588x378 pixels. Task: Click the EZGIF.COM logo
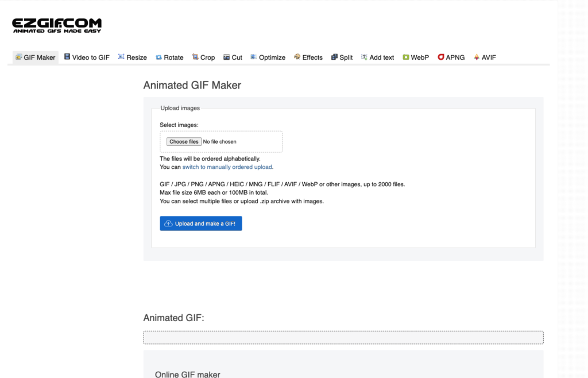pos(57,25)
